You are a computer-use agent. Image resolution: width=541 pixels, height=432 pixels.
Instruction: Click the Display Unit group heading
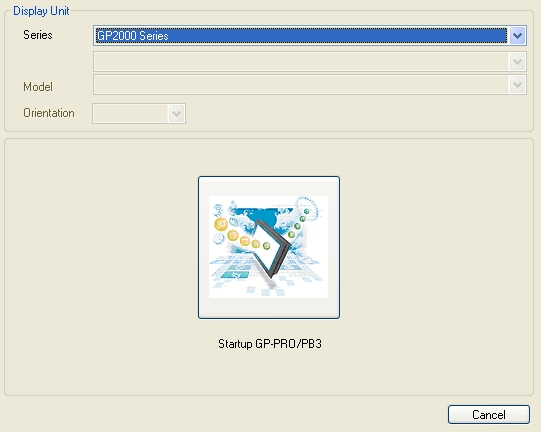point(41,11)
